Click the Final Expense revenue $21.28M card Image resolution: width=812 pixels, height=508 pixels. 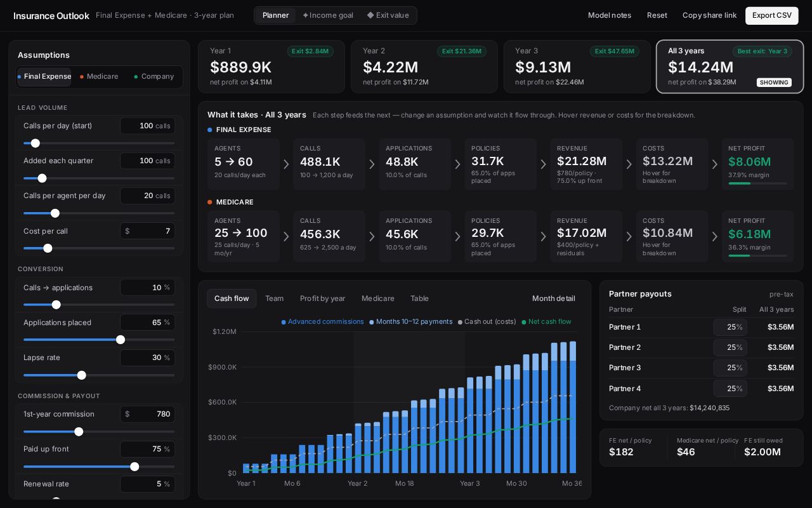click(586, 164)
